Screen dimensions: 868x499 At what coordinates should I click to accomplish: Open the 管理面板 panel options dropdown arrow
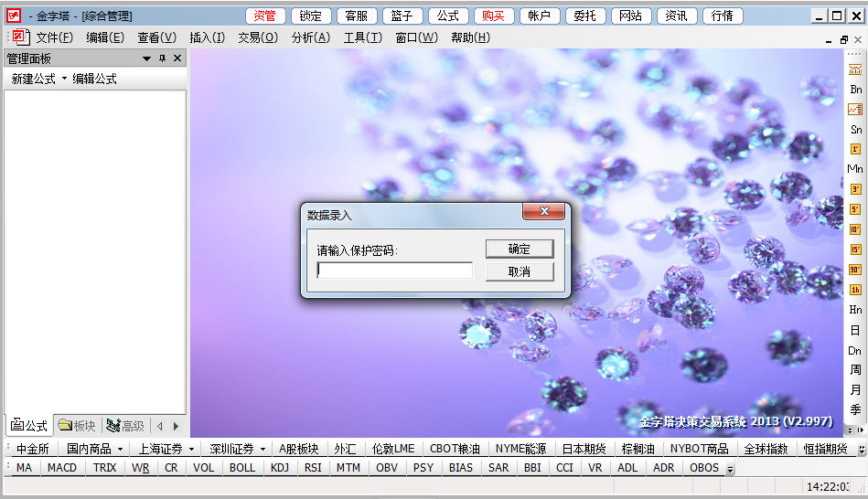tap(146, 58)
